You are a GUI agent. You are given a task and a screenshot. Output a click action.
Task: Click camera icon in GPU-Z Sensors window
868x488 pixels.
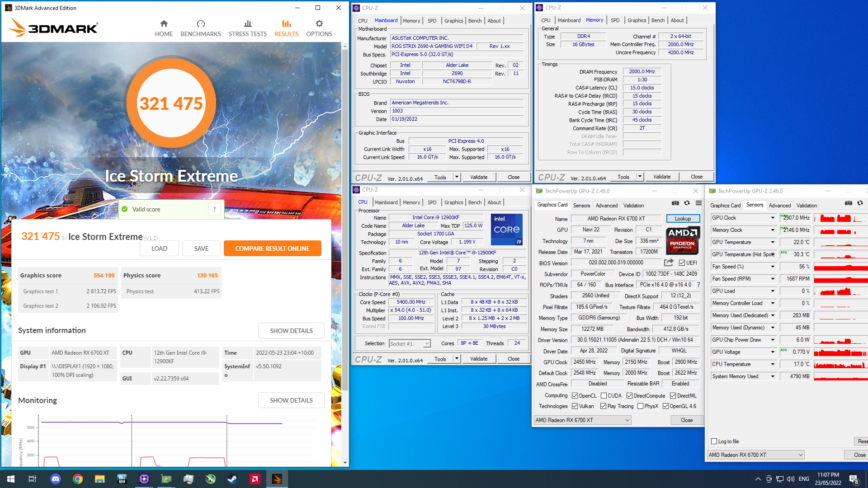pyautogui.click(x=849, y=203)
